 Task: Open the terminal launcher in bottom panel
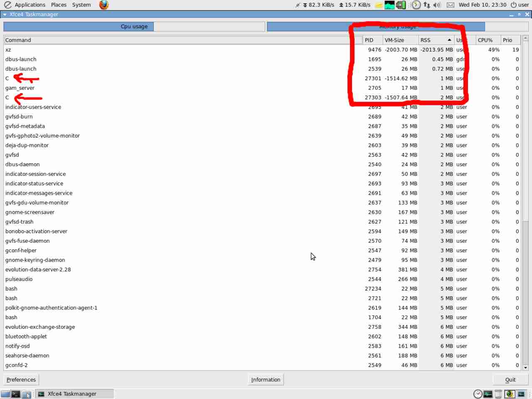[16, 394]
